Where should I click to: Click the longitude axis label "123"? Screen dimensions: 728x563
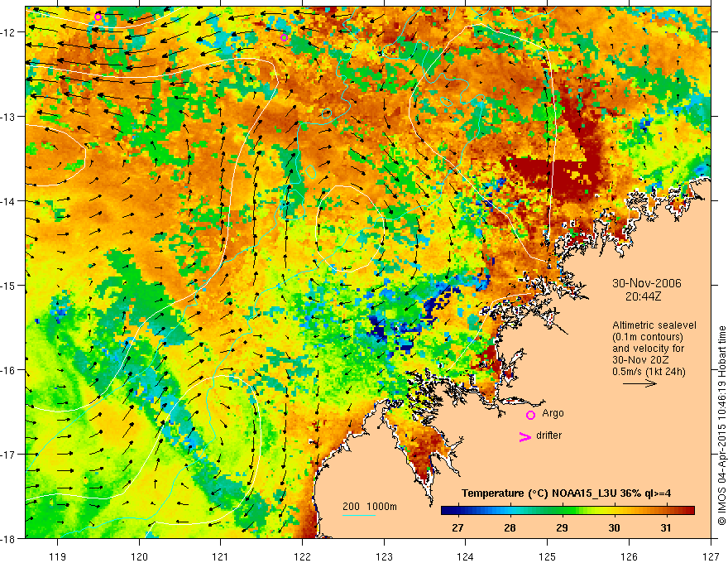(x=384, y=556)
